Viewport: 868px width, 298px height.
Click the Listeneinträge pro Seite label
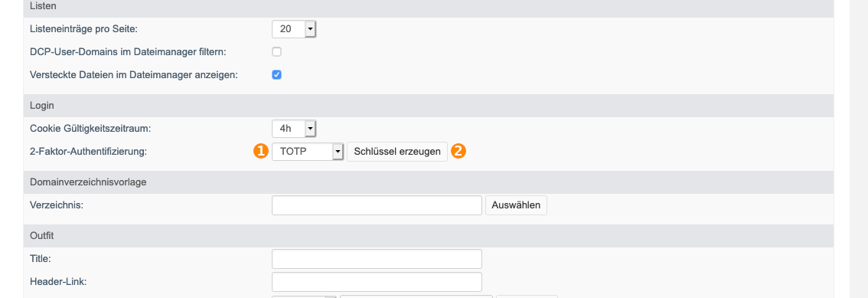[x=83, y=29]
